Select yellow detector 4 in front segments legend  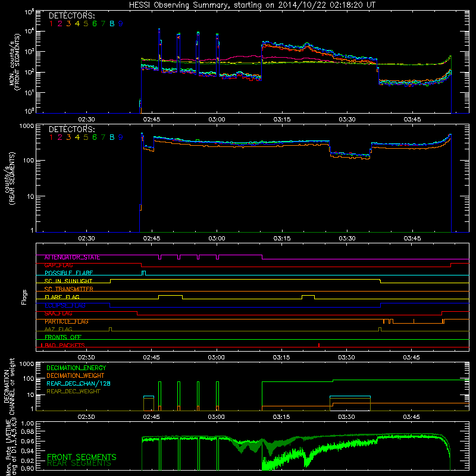pos(77,24)
